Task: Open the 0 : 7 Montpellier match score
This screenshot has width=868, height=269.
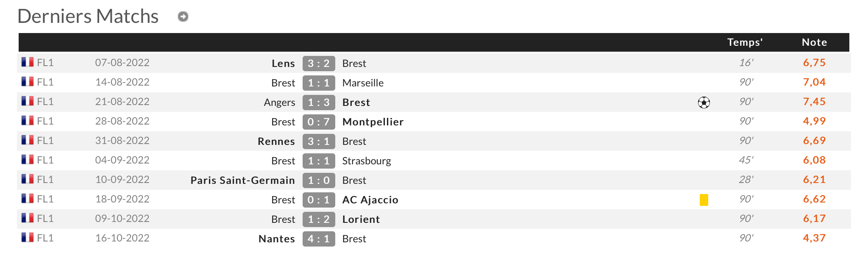Action: [319, 122]
